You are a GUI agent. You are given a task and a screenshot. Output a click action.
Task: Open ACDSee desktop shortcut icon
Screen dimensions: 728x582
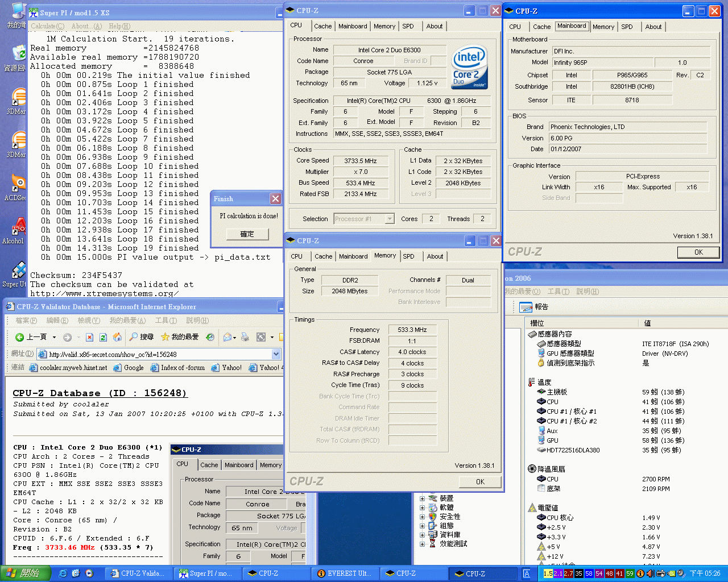coord(18,184)
